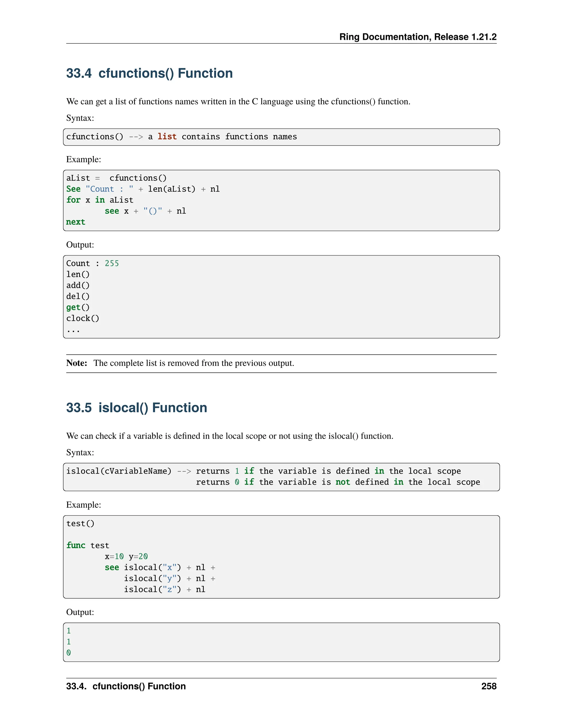Click the 'Count : 255' output line
The height and width of the screenshot is (728, 563).
point(92,263)
